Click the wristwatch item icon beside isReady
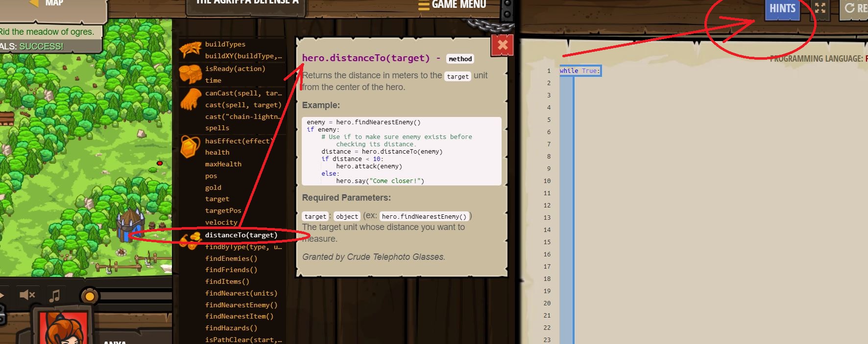 (x=191, y=74)
